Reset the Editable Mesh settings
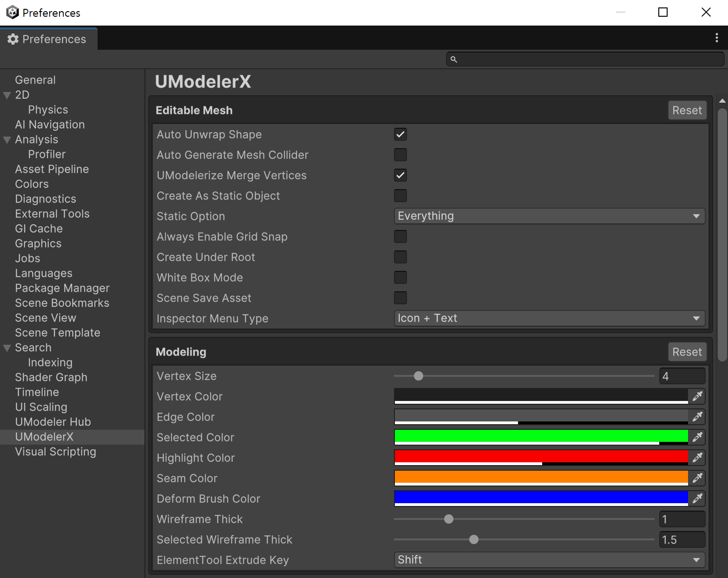 pos(687,110)
